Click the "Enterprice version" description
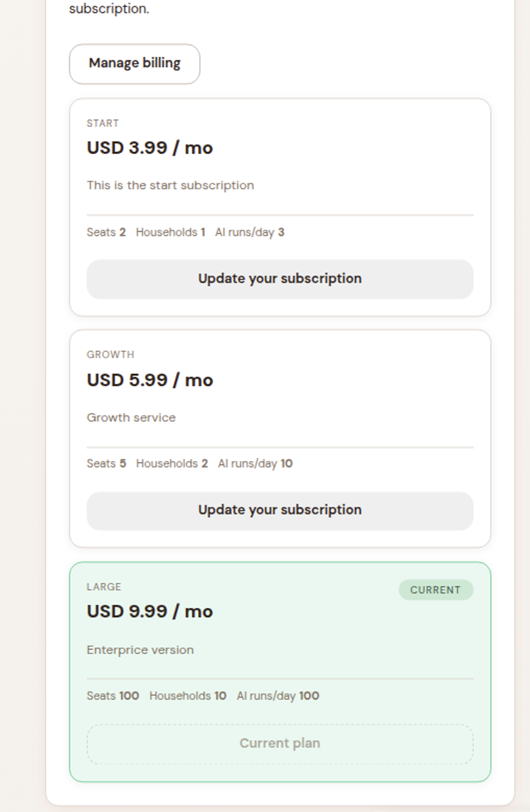The width and height of the screenshot is (530, 812). [x=140, y=650]
